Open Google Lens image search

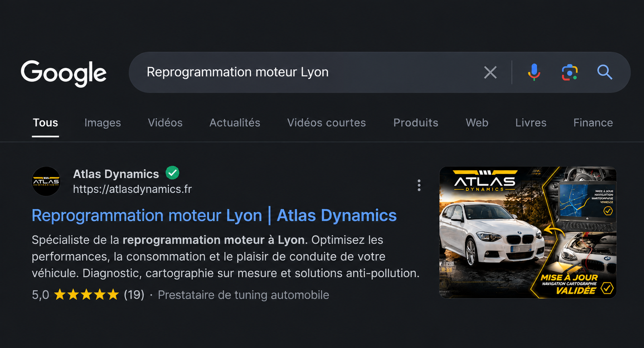click(570, 72)
